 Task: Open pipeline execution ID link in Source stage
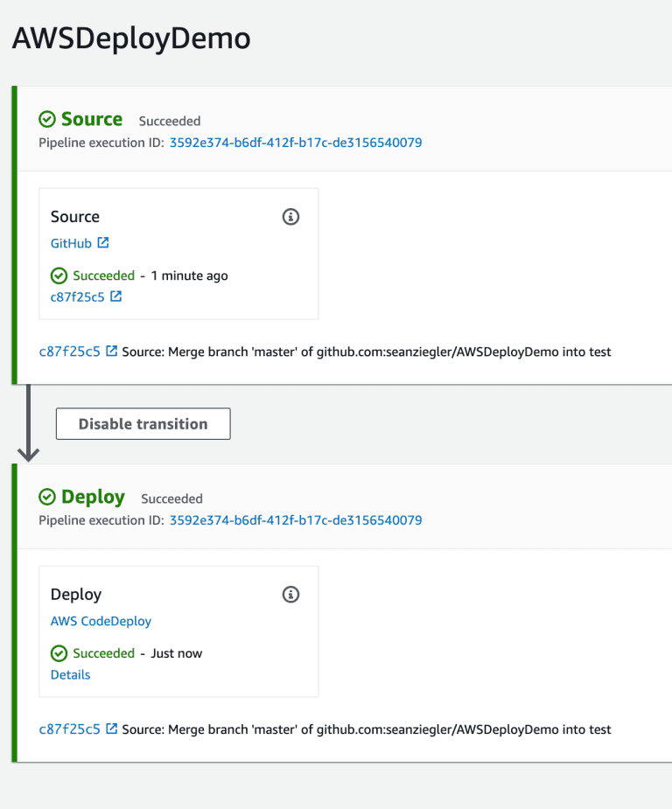[x=296, y=143]
